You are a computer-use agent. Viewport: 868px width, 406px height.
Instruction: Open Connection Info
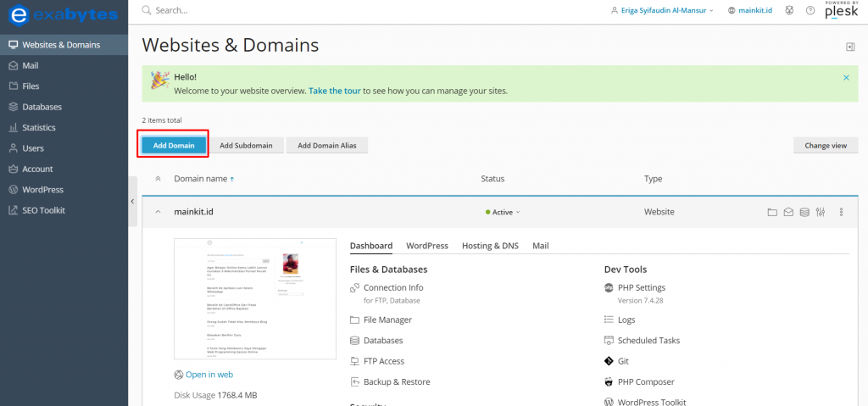(393, 287)
